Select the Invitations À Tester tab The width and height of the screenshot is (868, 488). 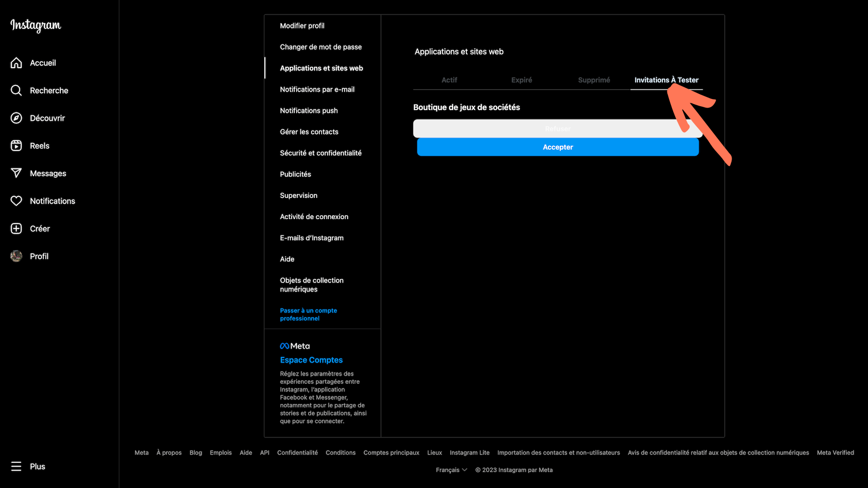pyautogui.click(x=666, y=80)
